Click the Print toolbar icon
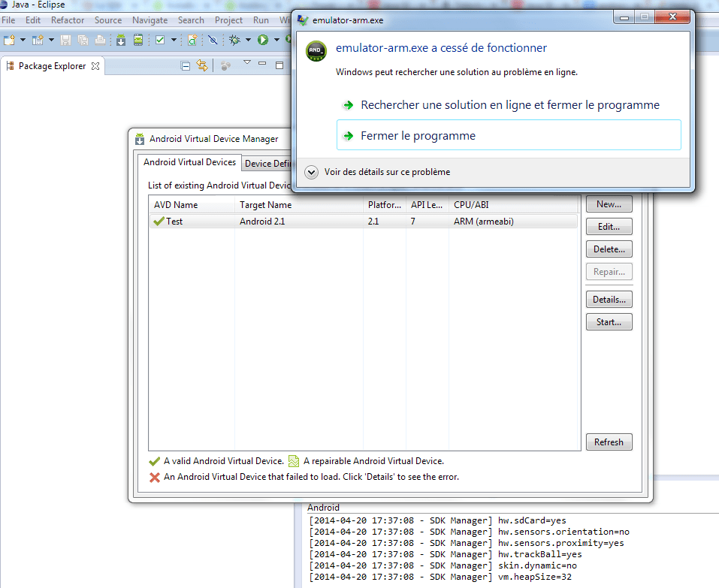Screen dimensions: 719x588 coord(100,40)
